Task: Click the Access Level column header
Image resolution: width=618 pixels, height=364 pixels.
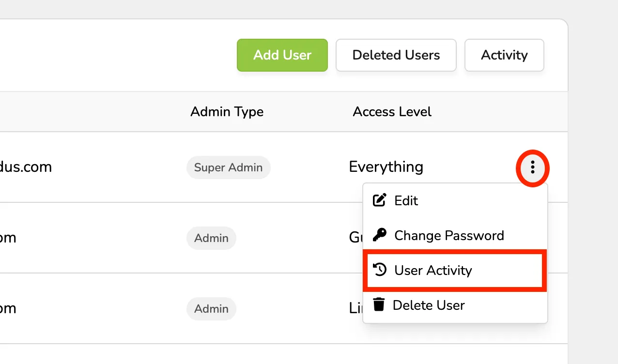Action: pyautogui.click(x=392, y=112)
